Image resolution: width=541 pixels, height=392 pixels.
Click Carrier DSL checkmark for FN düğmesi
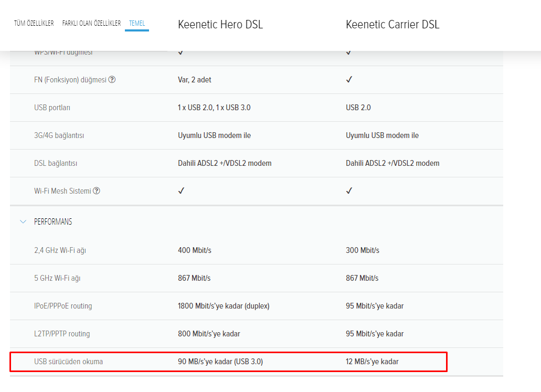[x=349, y=79]
